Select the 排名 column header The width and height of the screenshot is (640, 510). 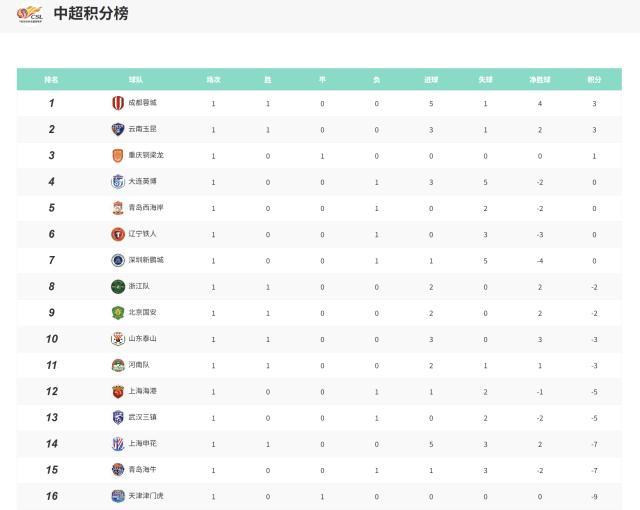click(x=51, y=79)
